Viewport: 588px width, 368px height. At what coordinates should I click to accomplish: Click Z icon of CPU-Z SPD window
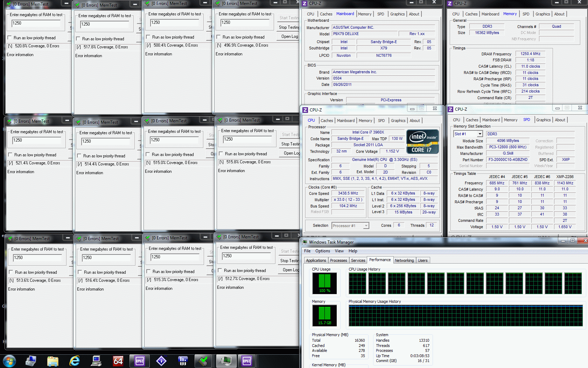pyautogui.click(x=451, y=109)
